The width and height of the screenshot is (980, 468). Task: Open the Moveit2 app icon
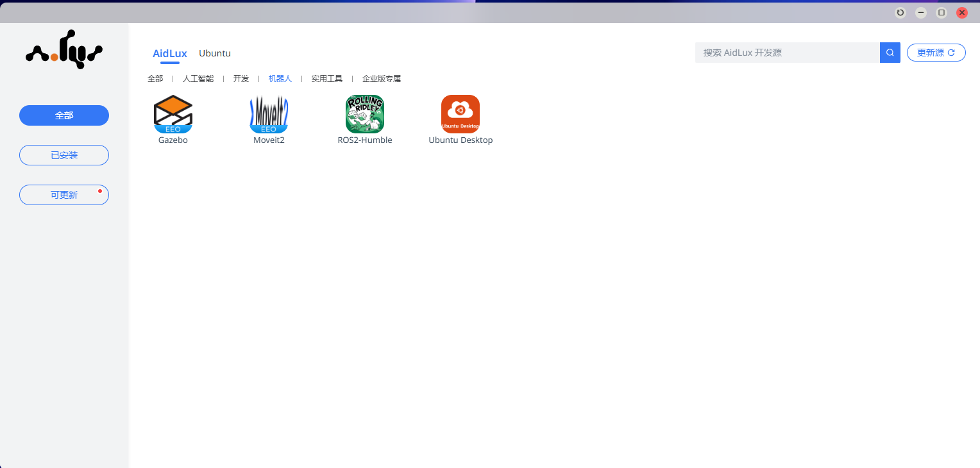(x=269, y=114)
